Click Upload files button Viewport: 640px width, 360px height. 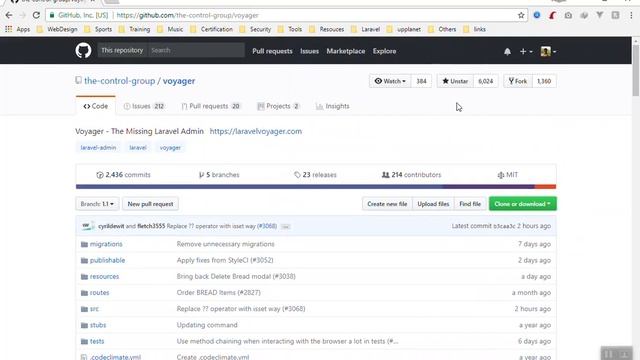click(x=433, y=204)
